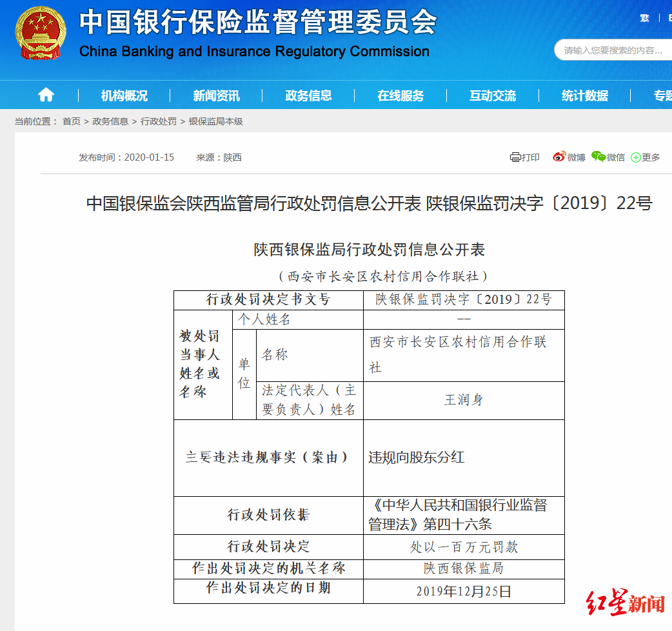Share via the Weibo icon
This screenshot has height=631, width=672.
[559, 157]
